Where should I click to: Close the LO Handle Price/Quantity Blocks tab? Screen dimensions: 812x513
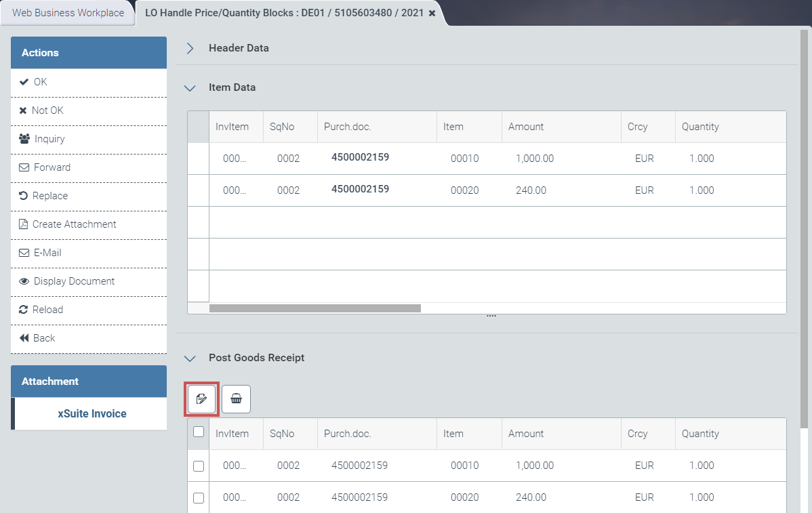tap(432, 13)
